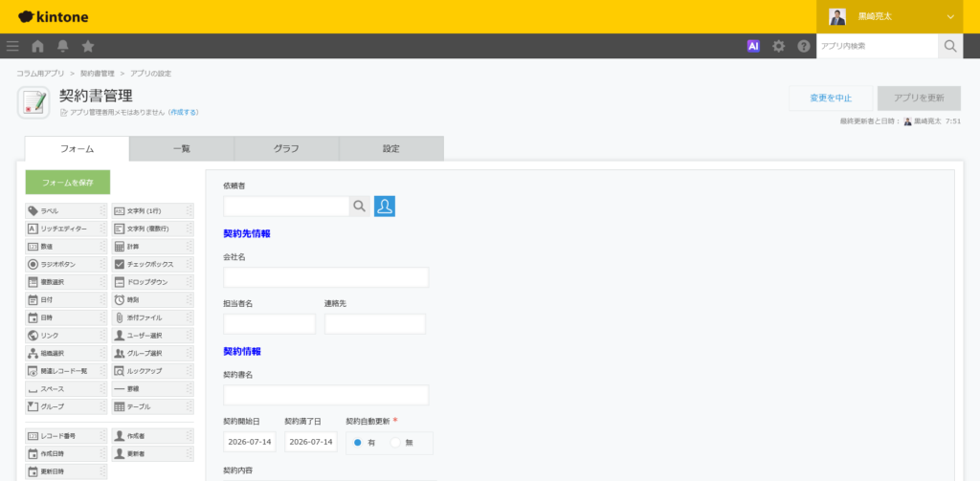This screenshot has height=481, width=980.
Task: Select the スペース field tile
Action: (x=66, y=389)
